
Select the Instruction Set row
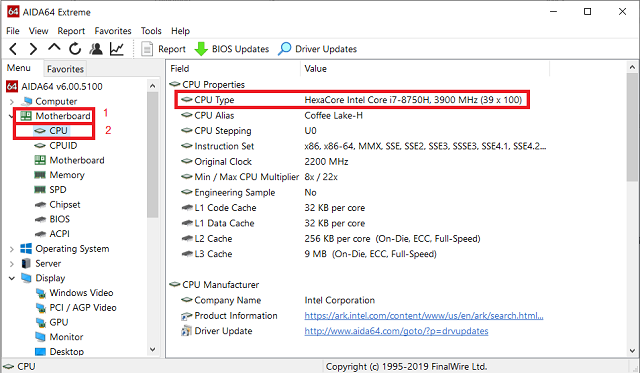tap(363, 146)
